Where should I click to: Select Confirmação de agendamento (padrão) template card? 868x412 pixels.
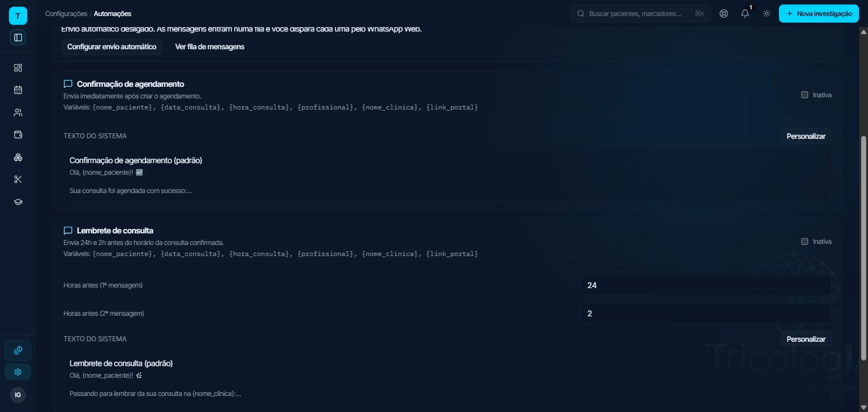tap(447, 175)
